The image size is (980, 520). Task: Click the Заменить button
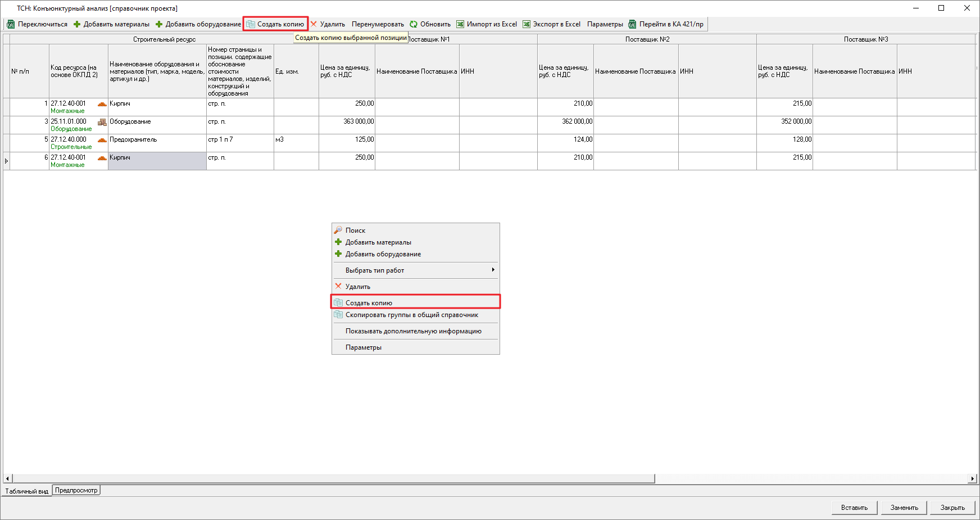(904, 508)
